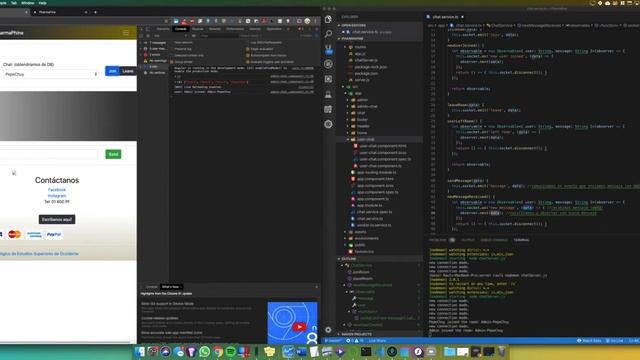Open Finder from the Dock
640x360 pixels.
point(140,351)
